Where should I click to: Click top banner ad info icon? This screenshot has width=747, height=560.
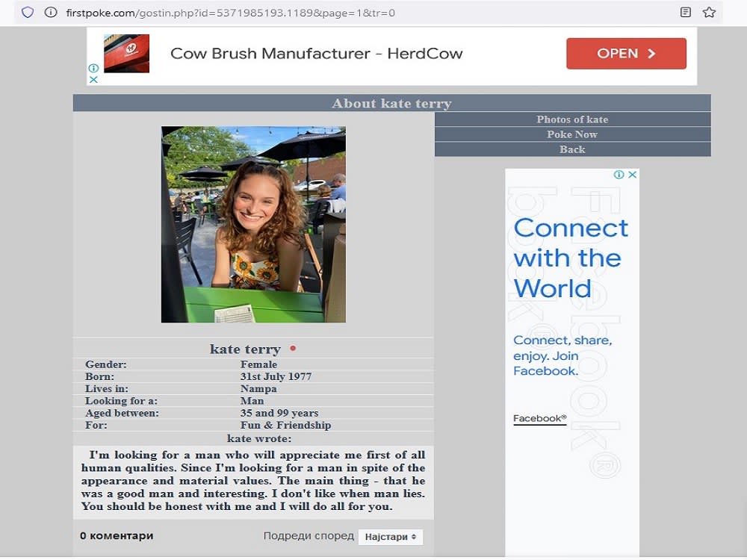93,68
